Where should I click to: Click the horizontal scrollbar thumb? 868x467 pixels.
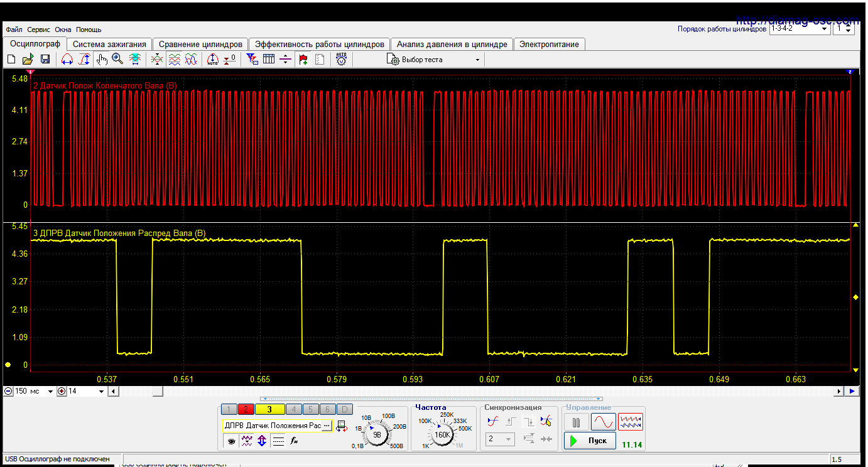pos(158,391)
